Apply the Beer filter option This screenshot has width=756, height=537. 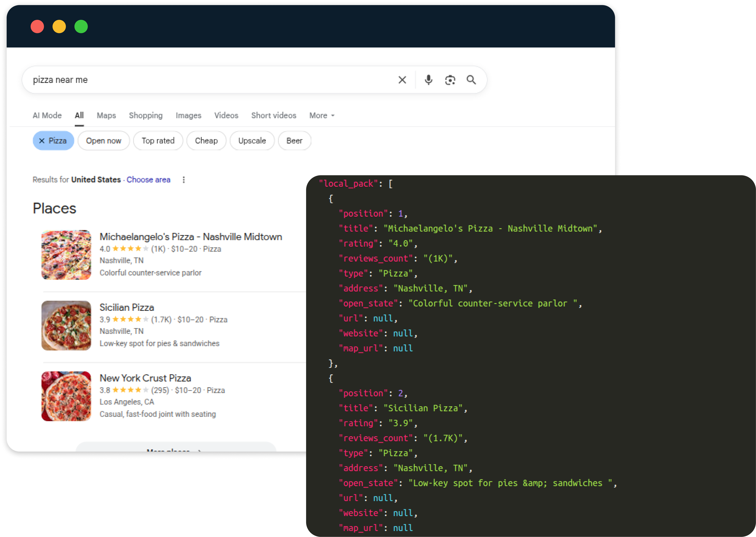(294, 141)
